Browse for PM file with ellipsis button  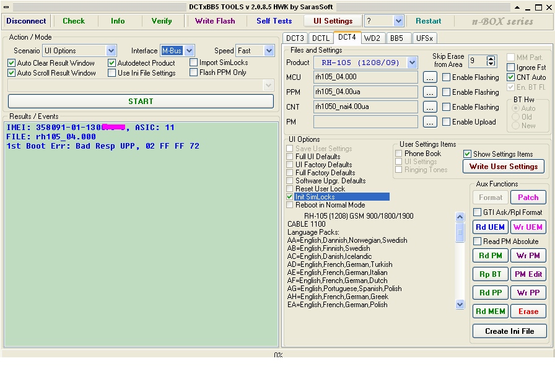click(430, 122)
